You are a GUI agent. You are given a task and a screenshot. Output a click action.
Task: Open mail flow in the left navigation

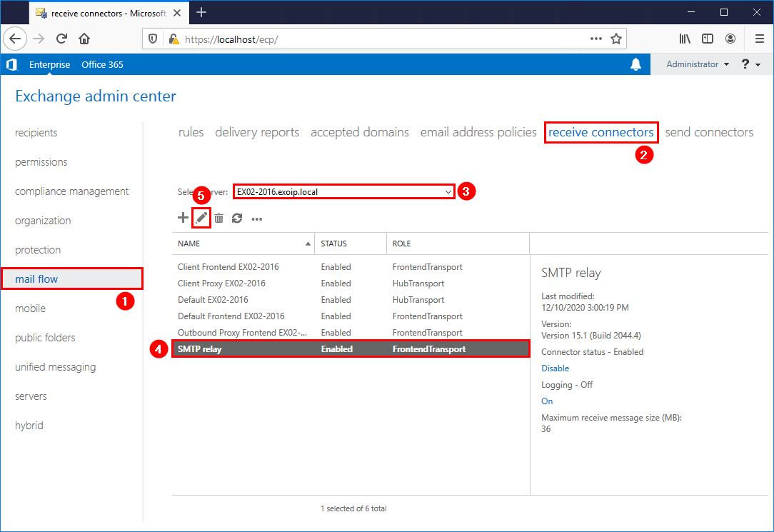click(x=72, y=278)
